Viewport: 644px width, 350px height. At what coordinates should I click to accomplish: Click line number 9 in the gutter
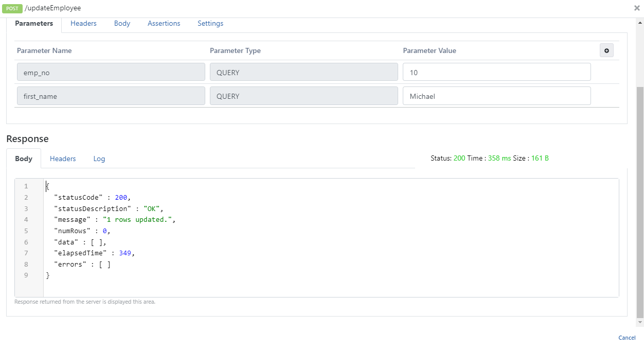pyautogui.click(x=26, y=275)
